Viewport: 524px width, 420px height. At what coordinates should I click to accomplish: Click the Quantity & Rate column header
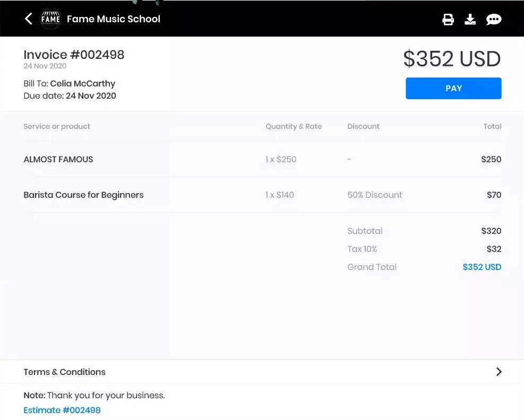[x=294, y=126]
